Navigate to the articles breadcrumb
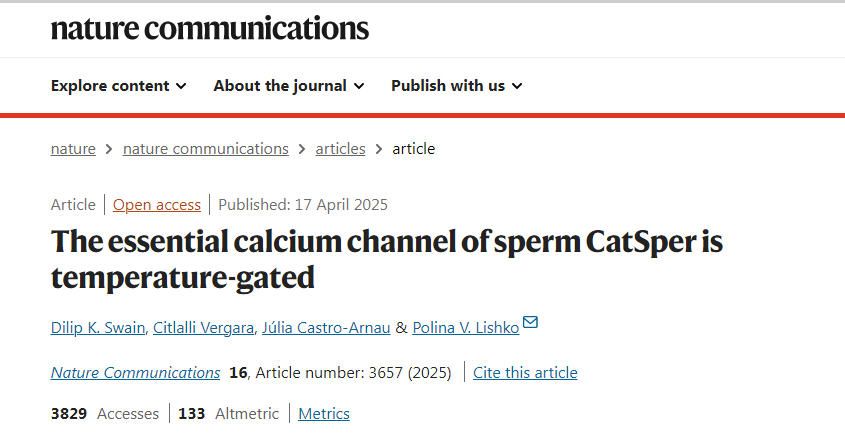845x447 pixels. (x=340, y=149)
